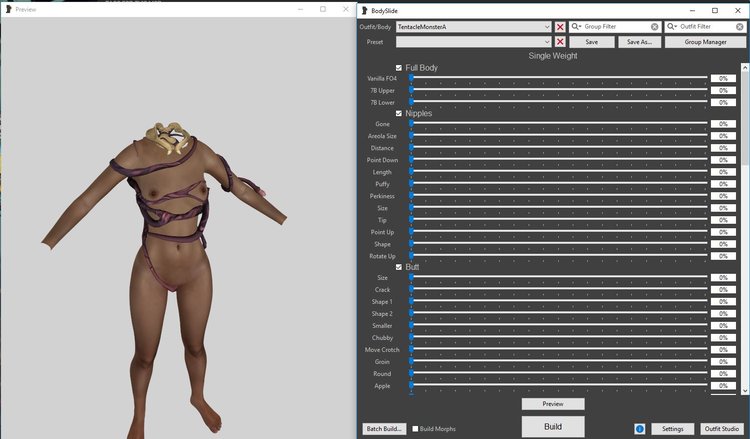Click the Group Filter input field

(x=616, y=27)
